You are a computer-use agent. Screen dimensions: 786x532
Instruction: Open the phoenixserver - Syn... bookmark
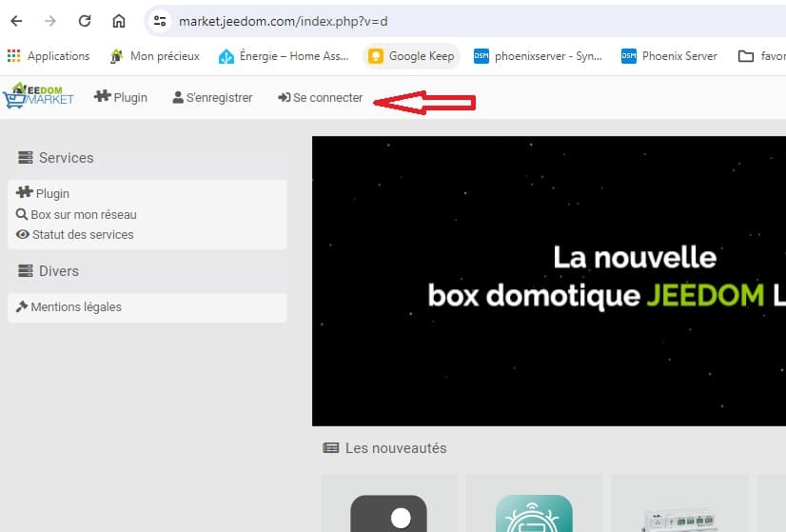pos(538,56)
